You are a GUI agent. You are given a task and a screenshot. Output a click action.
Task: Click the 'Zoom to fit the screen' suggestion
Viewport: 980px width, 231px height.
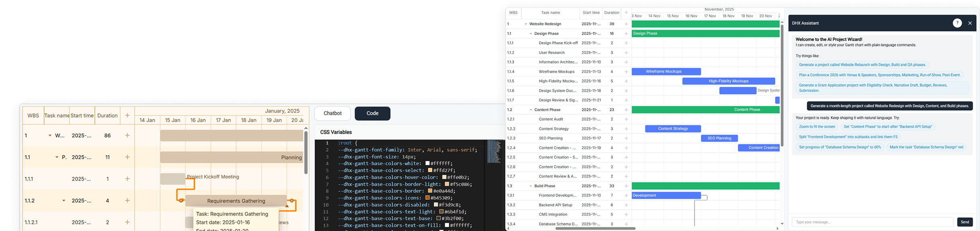pyautogui.click(x=817, y=127)
